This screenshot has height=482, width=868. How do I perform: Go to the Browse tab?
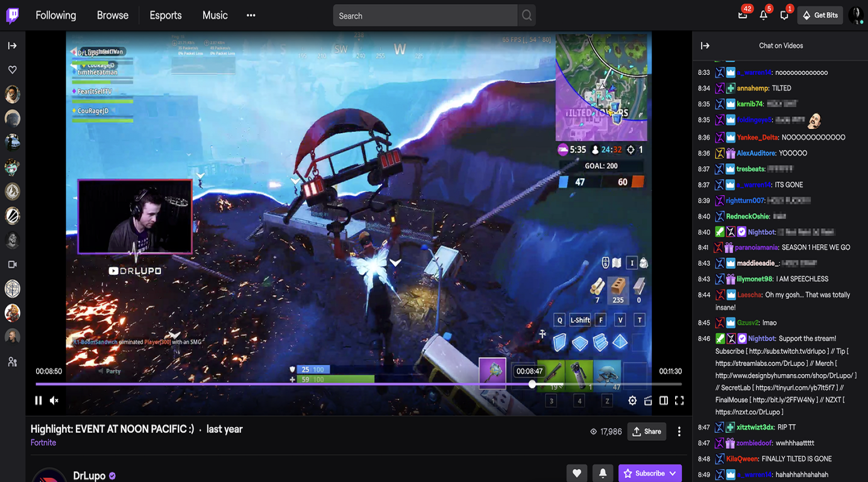coord(113,16)
